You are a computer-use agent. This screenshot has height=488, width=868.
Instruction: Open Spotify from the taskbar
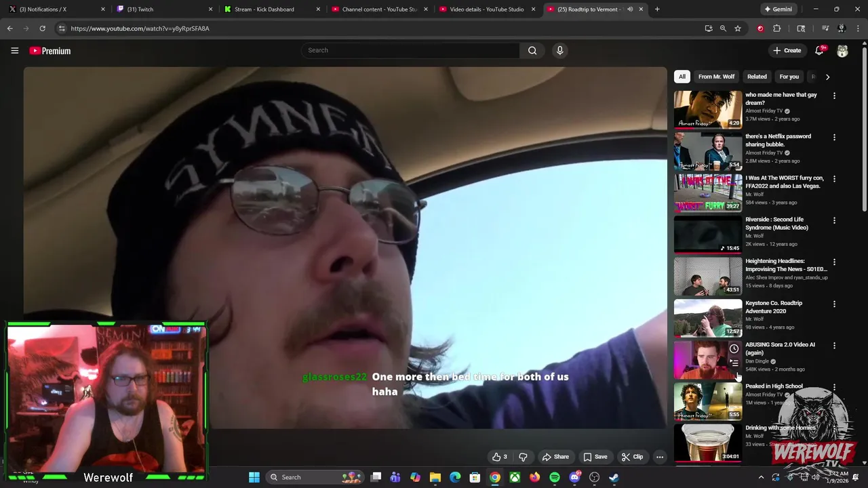pyautogui.click(x=555, y=477)
